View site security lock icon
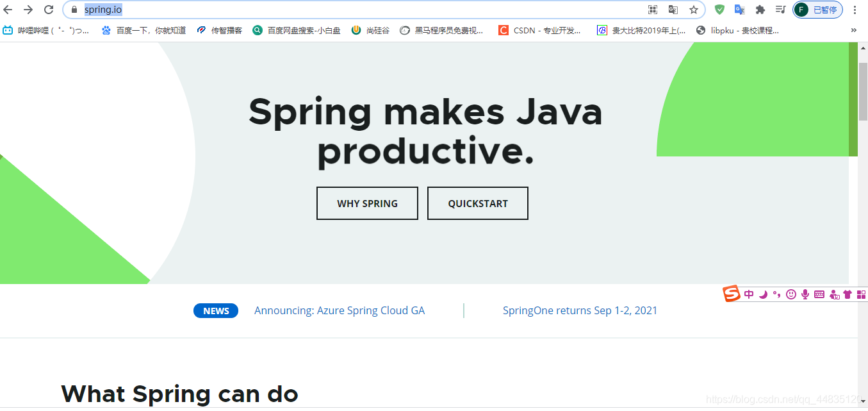This screenshot has height=411, width=868. coord(74,10)
